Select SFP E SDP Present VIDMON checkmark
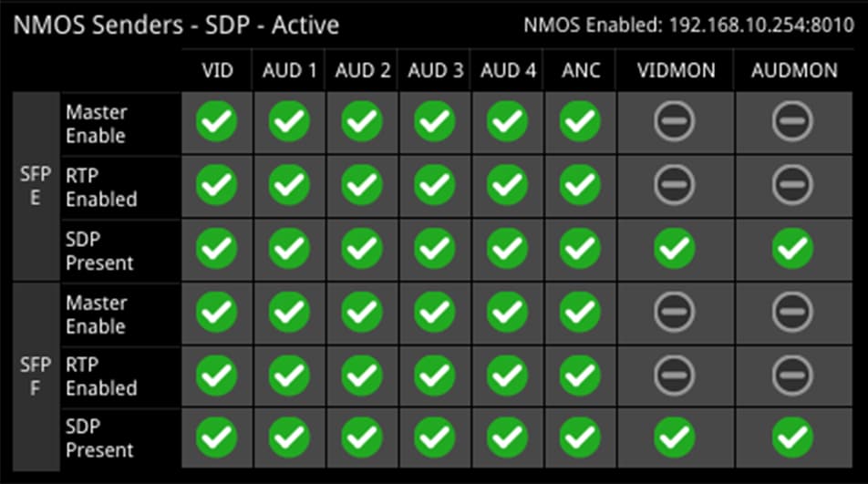 (675, 248)
